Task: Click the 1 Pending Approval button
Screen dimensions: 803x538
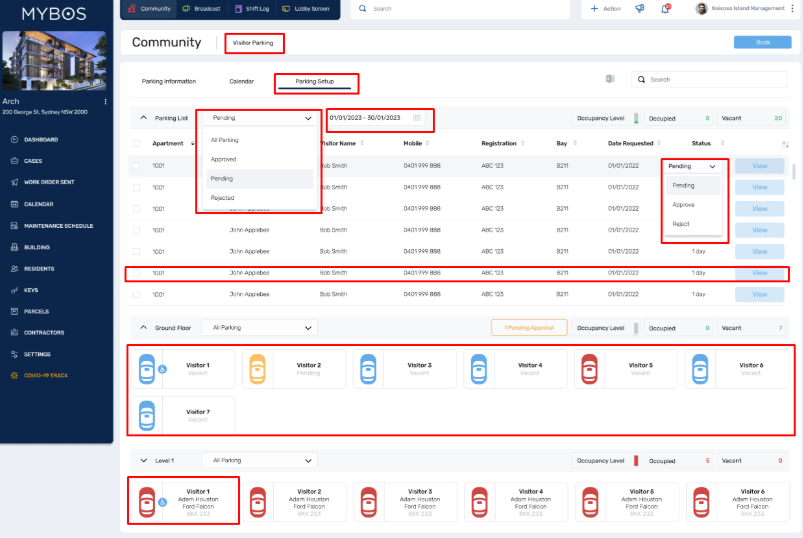Action: pyautogui.click(x=529, y=327)
